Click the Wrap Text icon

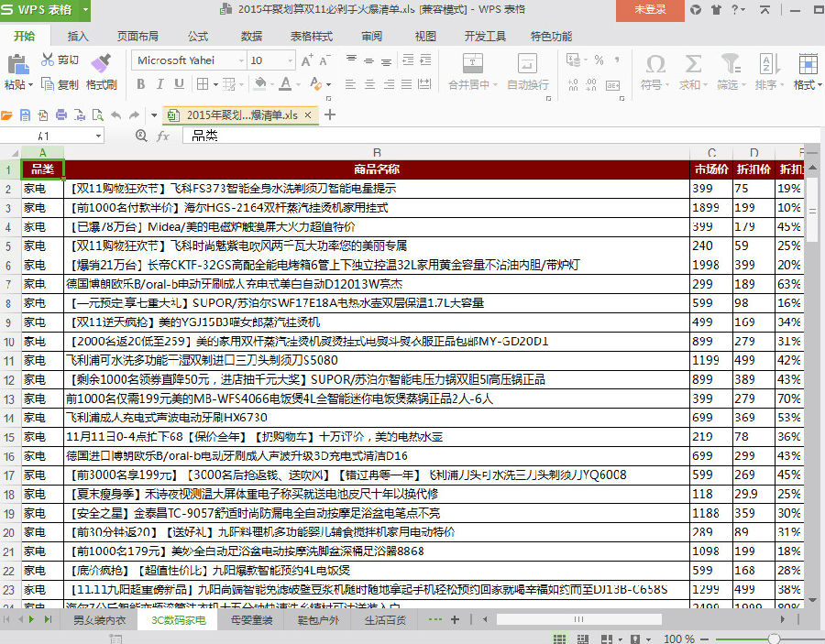(527, 63)
